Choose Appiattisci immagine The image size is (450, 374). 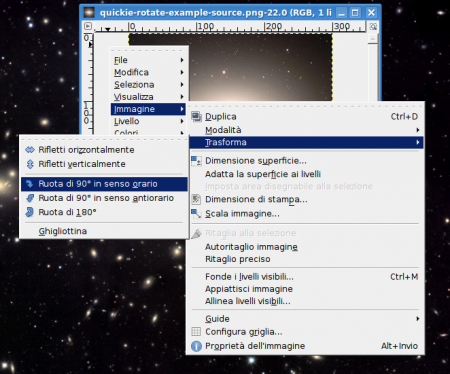pyautogui.click(x=305, y=289)
